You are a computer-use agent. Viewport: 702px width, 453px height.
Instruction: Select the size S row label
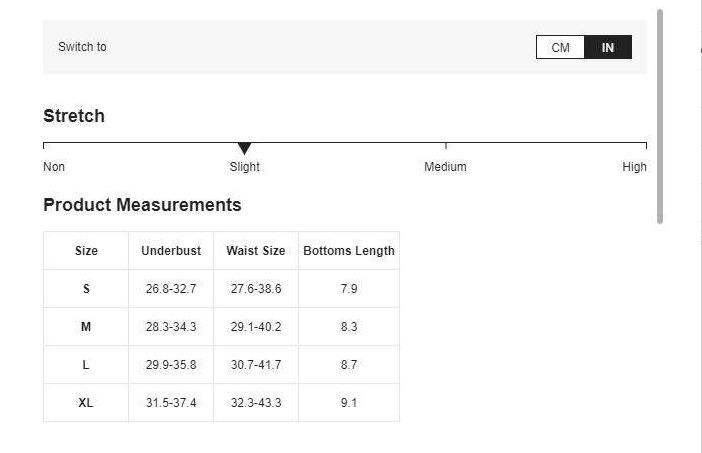click(86, 289)
